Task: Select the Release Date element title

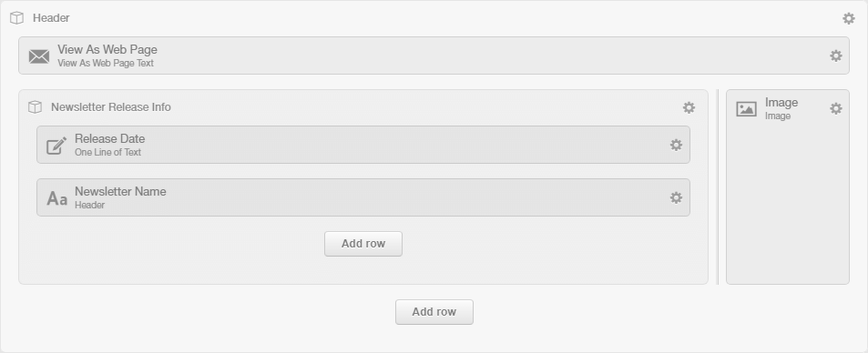Action: click(109, 139)
